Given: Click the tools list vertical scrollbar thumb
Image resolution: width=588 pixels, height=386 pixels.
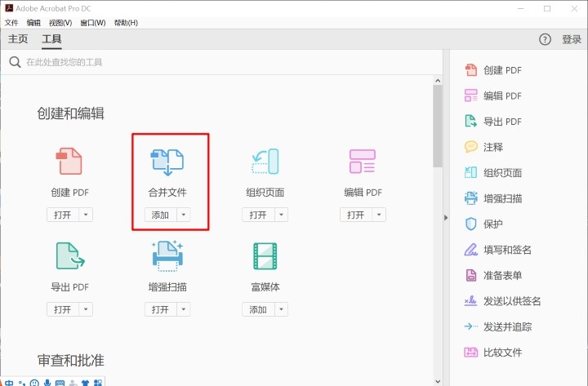Looking at the screenshot, I should [x=438, y=126].
